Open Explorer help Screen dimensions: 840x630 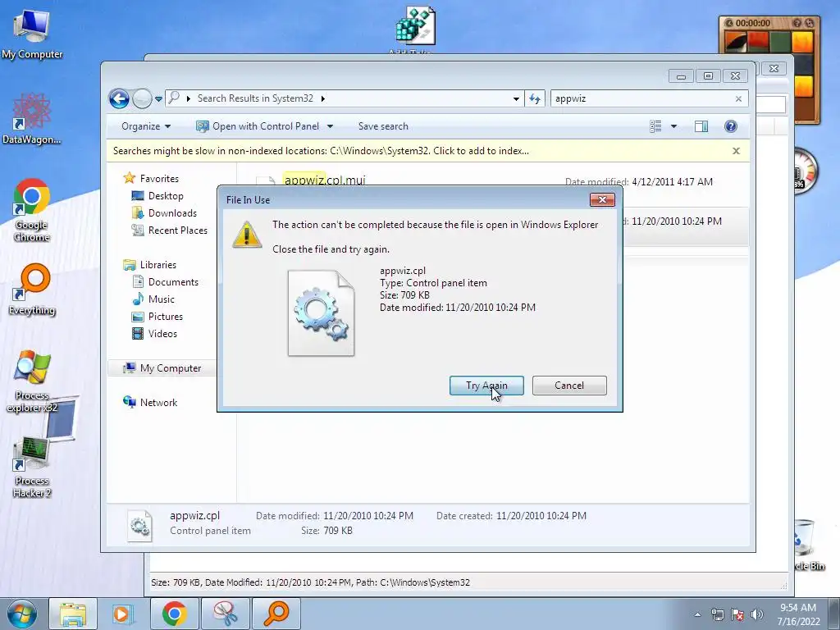731,126
